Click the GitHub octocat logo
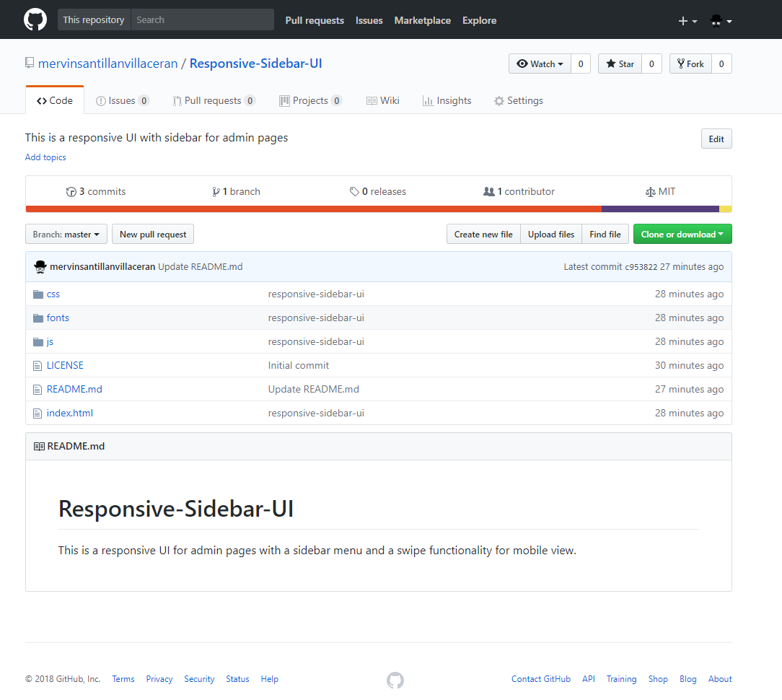The height and width of the screenshot is (700, 782). tap(35, 19)
